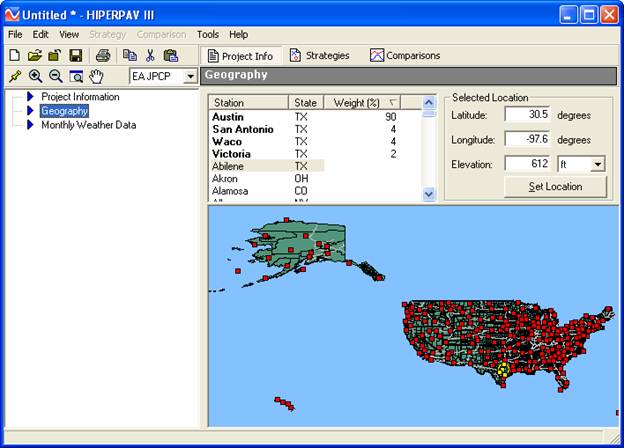Expand Monthly Weather Data tree arrow

click(30, 125)
